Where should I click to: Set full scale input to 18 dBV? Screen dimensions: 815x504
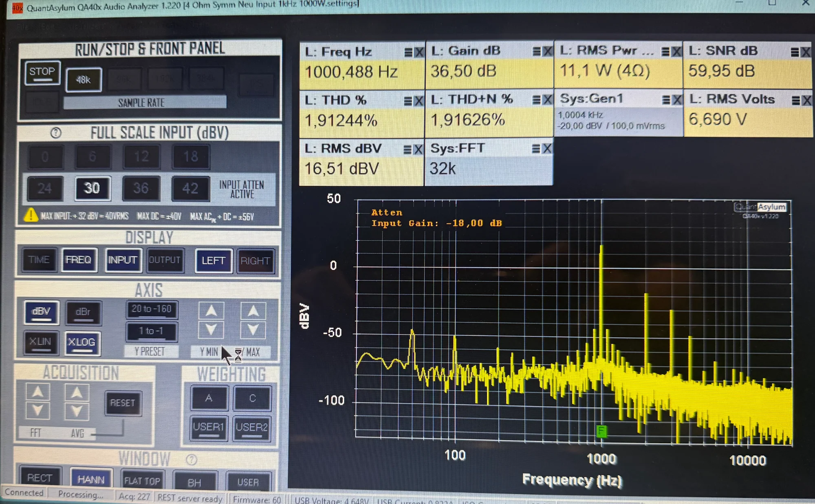click(190, 156)
